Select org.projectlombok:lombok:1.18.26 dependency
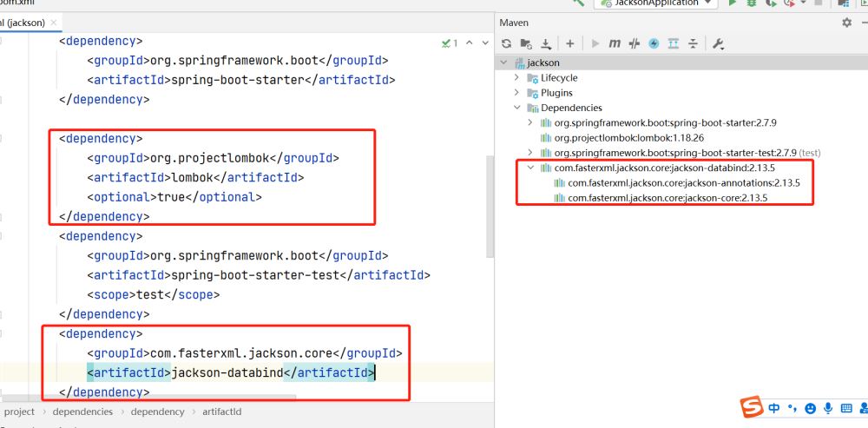 [x=628, y=138]
